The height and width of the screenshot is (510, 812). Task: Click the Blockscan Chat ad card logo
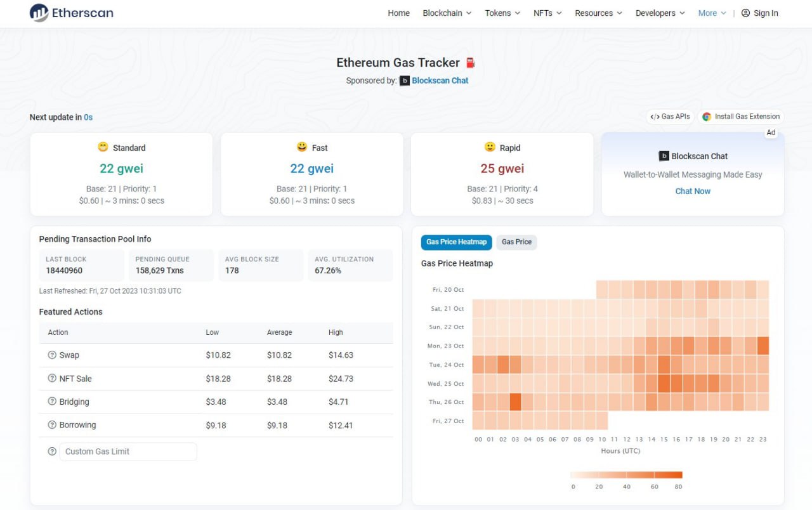point(664,156)
